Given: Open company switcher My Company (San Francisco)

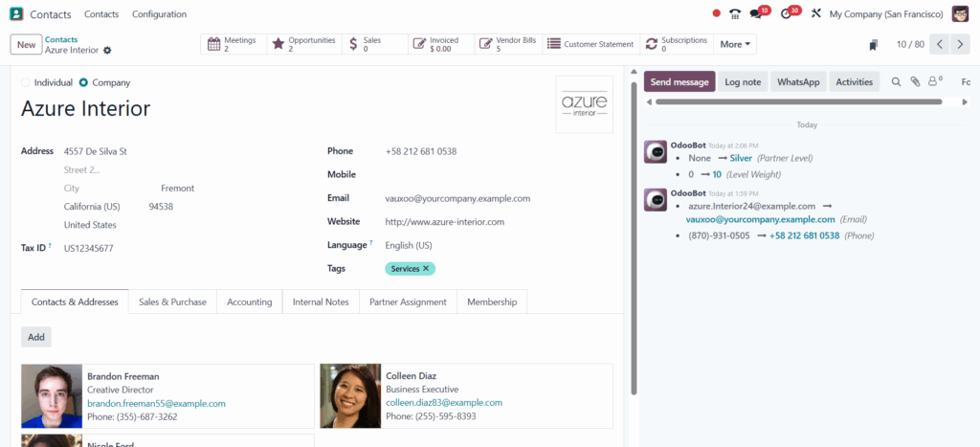Looking at the screenshot, I should pos(886,13).
